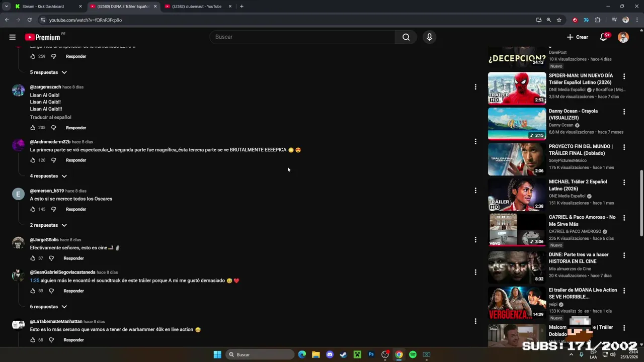Viewport: 644px width, 362px height.
Task: Open the browser extensions puzzle icon
Action: (x=598, y=20)
